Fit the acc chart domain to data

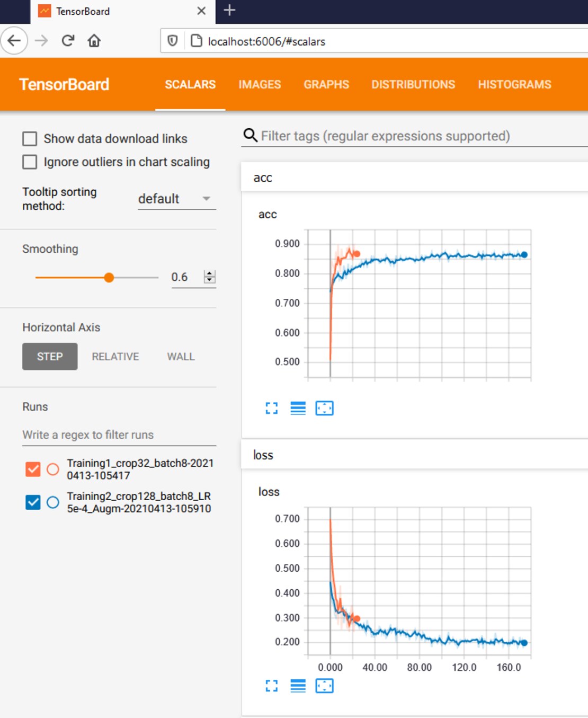[325, 408]
